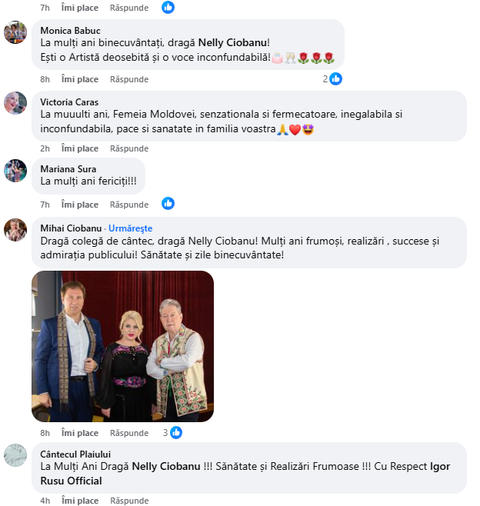Click the 2h timestamp on Victoria's comment

45,149
